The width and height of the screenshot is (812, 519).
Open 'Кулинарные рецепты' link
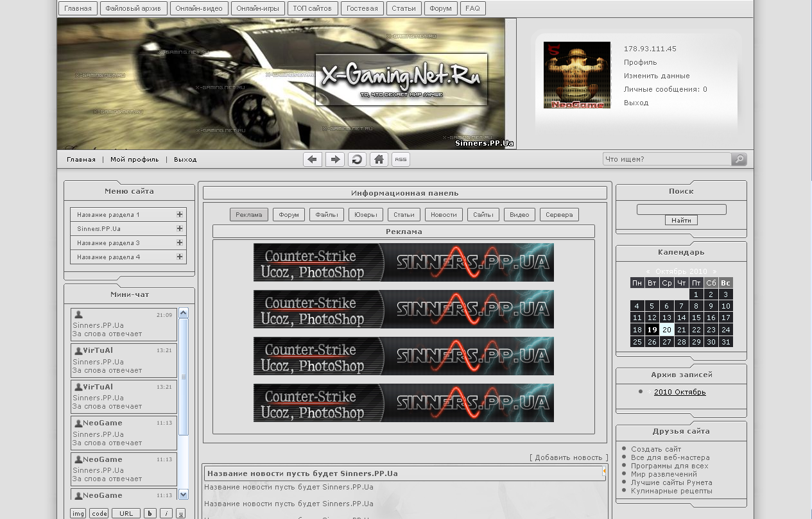(x=671, y=491)
